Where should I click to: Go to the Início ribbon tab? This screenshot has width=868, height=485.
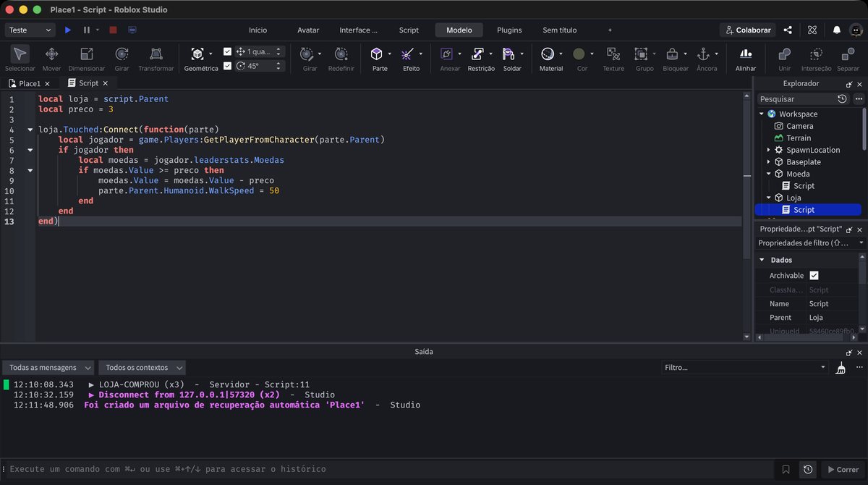258,30
